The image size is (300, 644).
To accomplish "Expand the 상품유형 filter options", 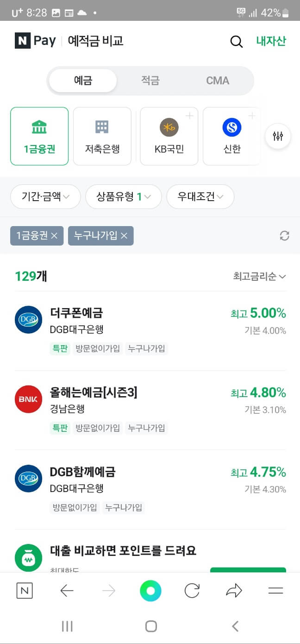I will [123, 196].
